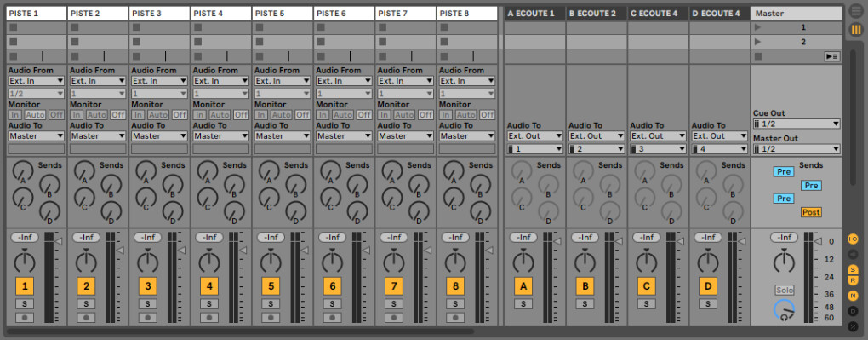Select the PISTE 7 track header
This screenshot has width=868, height=340.
pyautogui.click(x=405, y=14)
